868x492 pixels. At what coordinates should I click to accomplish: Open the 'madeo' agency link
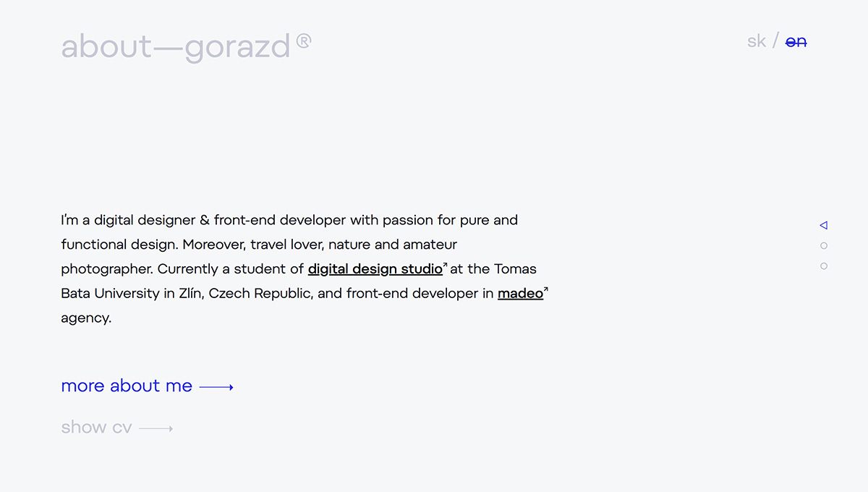pos(520,294)
